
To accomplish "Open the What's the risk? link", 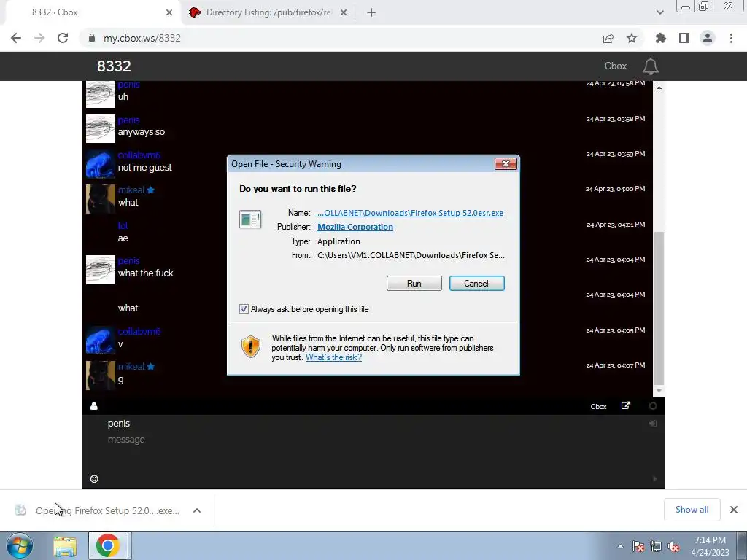I will 333,357.
